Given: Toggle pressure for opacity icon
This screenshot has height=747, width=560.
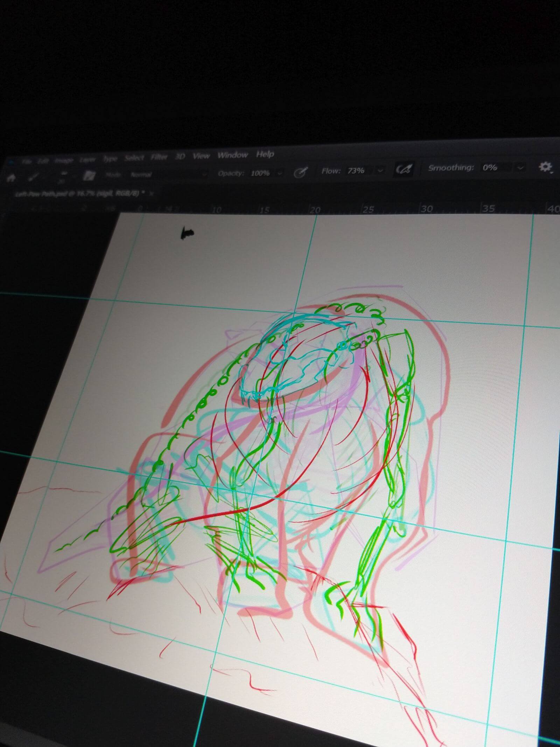Looking at the screenshot, I should (x=300, y=172).
